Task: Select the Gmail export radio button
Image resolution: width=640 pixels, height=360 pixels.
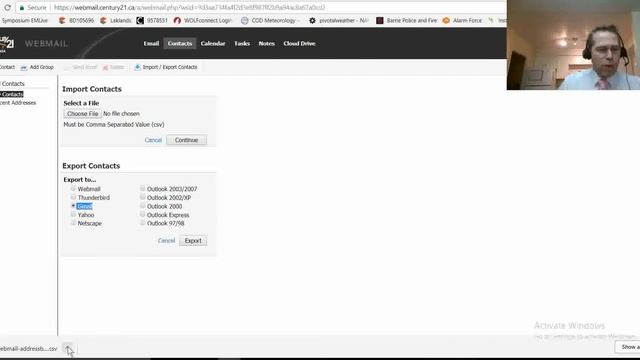Action: pos(73,206)
